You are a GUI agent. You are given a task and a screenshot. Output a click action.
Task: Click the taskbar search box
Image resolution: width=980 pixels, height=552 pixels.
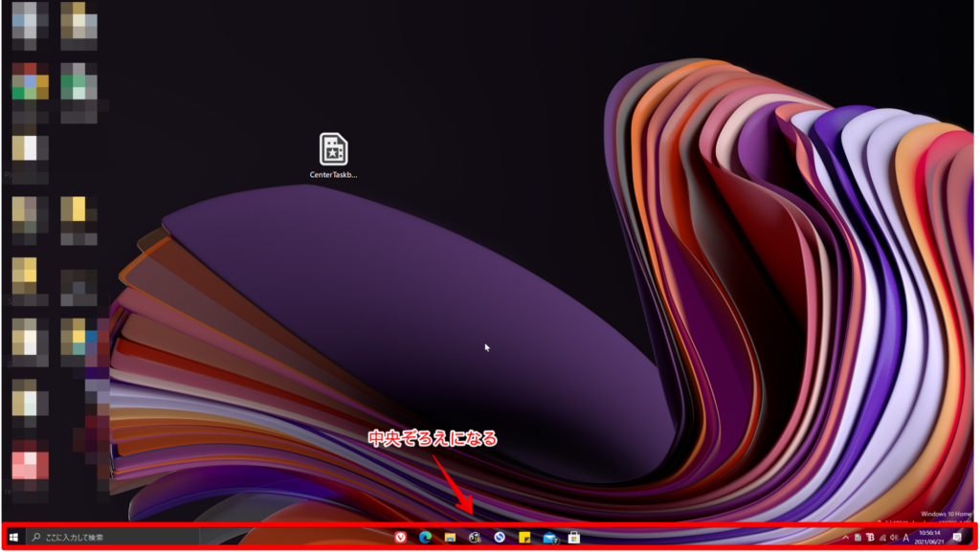114,537
